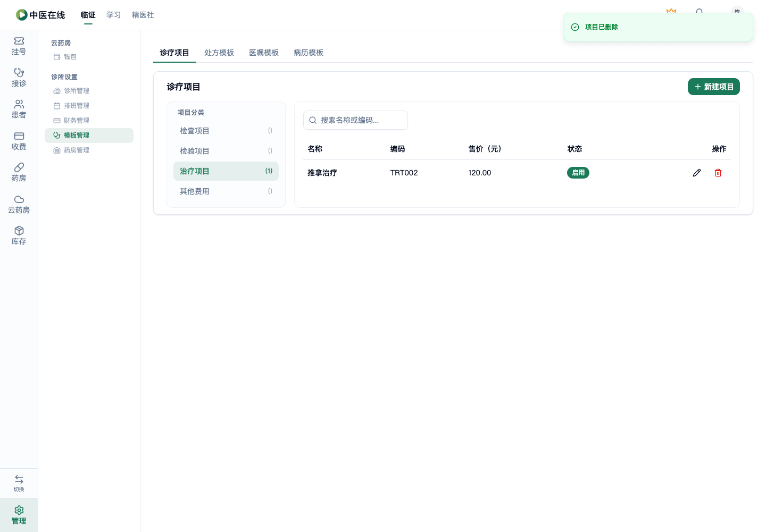Screen dimensions: 766x532
Task: Switch to the 临证 top navigation tab
Action: coord(88,15)
